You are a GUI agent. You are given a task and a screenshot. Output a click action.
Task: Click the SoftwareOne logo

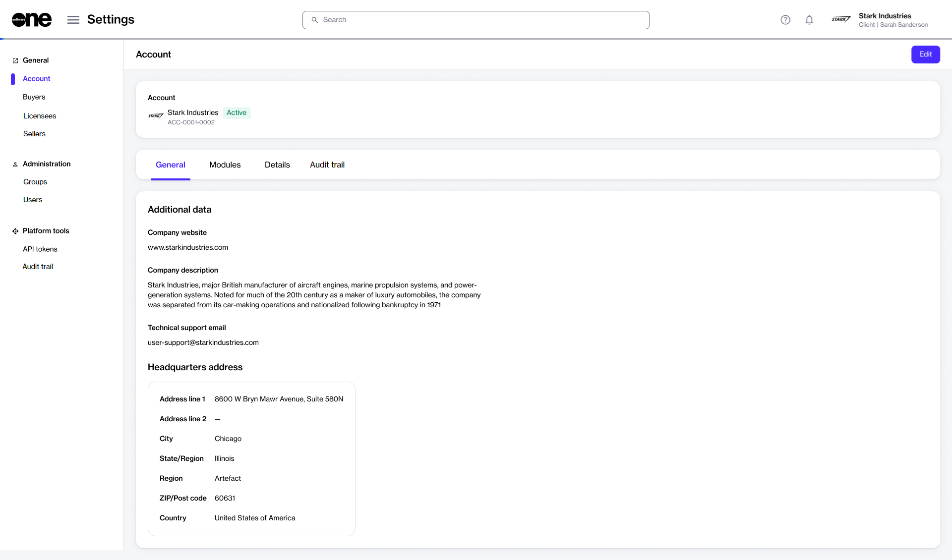click(x=32, y=20)
